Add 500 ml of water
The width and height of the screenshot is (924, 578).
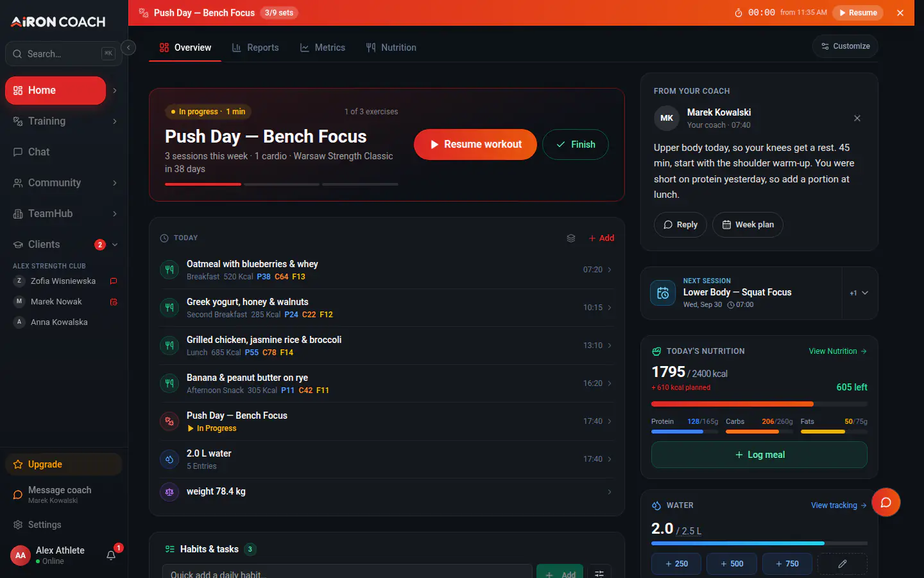732,564
